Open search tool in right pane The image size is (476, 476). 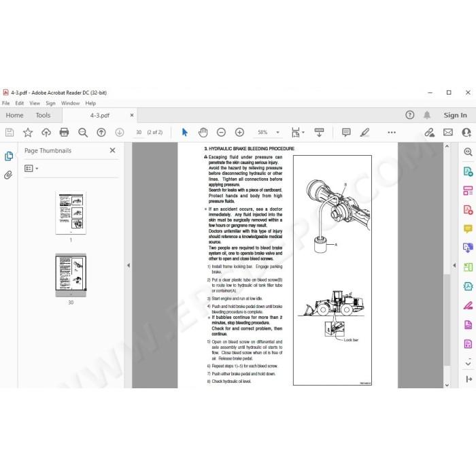click(x=468, y=152)
